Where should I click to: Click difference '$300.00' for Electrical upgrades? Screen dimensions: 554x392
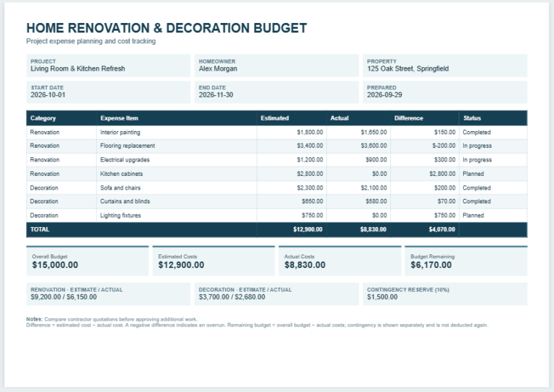pos(445,160)
